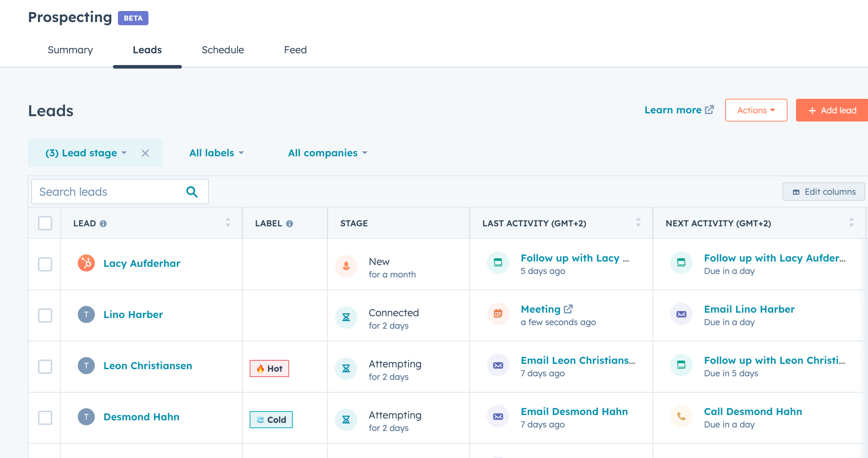
Task: Sort by NEXT ACTIVITY column arrows
Action: 851,222
